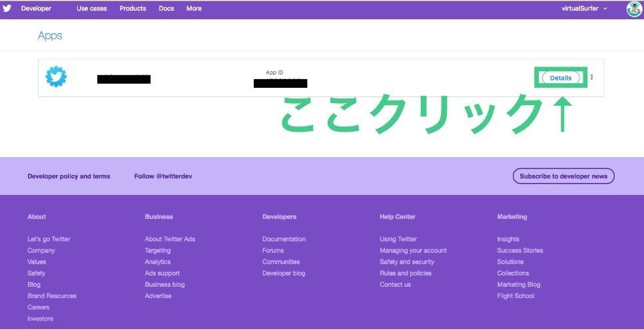Open the Careers footer link
The image size is (644, 330).
38,307
